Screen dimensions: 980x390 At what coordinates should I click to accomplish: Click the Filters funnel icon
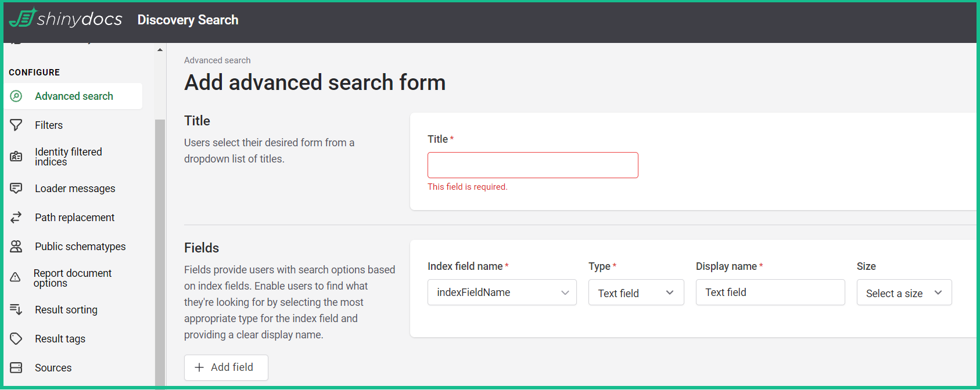(x=16, y=125)
